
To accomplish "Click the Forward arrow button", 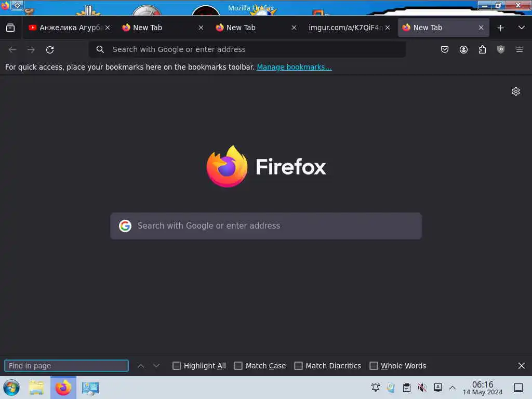I will [x=31, y=49].
